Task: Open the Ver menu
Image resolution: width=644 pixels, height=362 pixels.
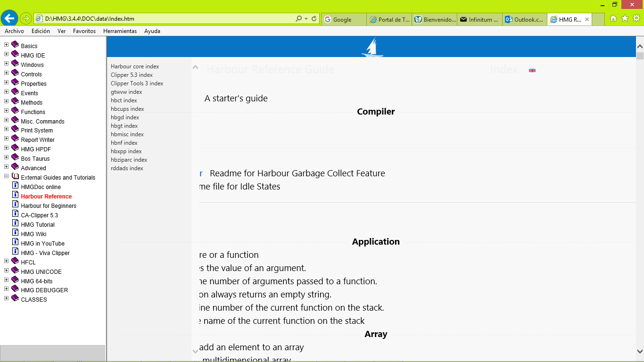Action: pos(61,31)
